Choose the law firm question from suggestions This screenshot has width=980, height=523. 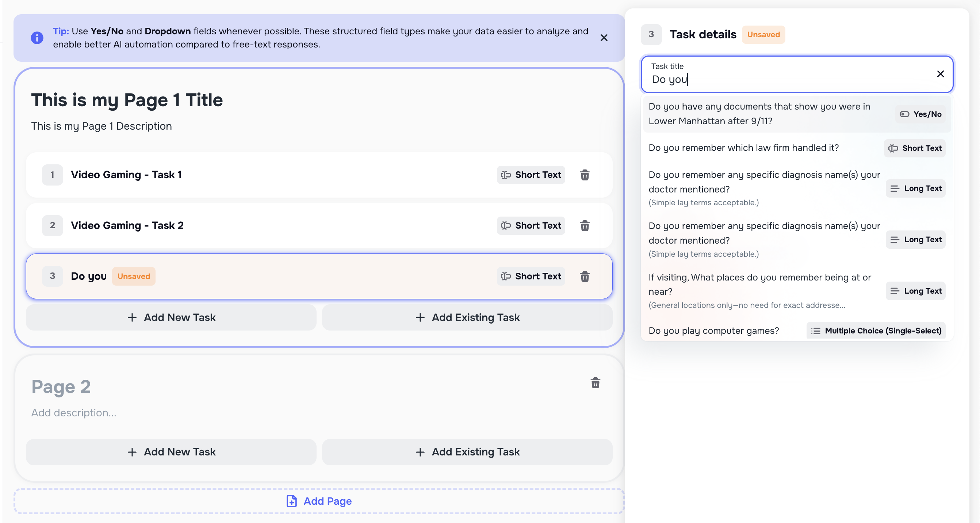pos(744,148)
